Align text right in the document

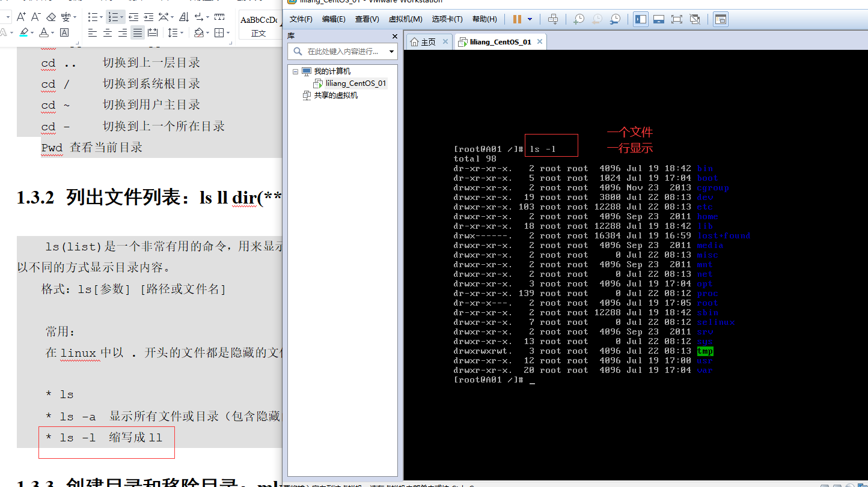point(123,32)
